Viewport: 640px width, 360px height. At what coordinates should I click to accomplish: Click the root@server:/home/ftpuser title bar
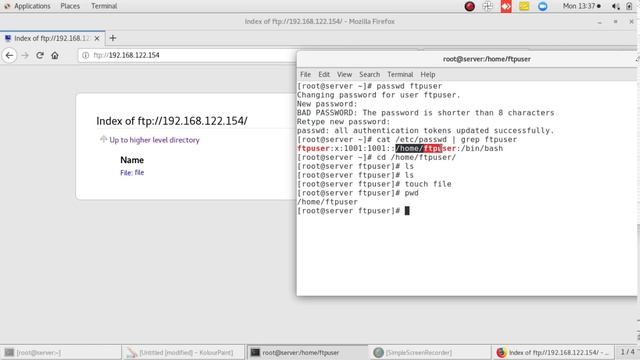click(x=467, y=59)
